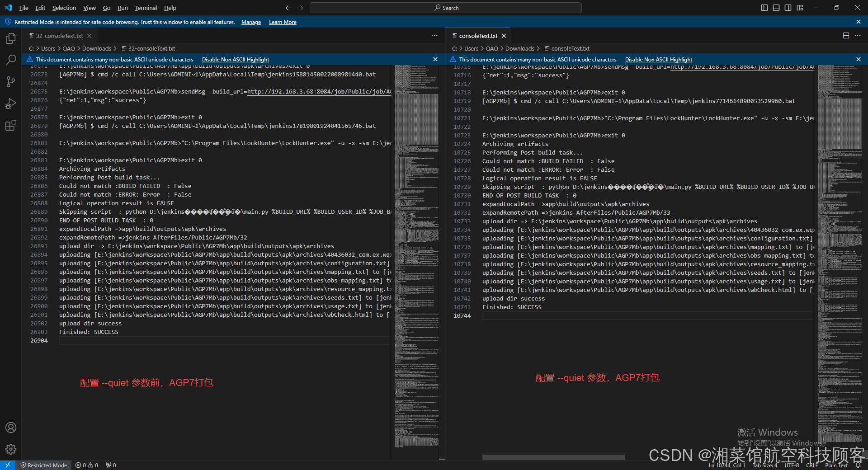The width and height of the screenshot is (868, 470).
Task: Disable Non ASCII Highlight in left editor
Action: pyautogui.click(x=235, y=59)
